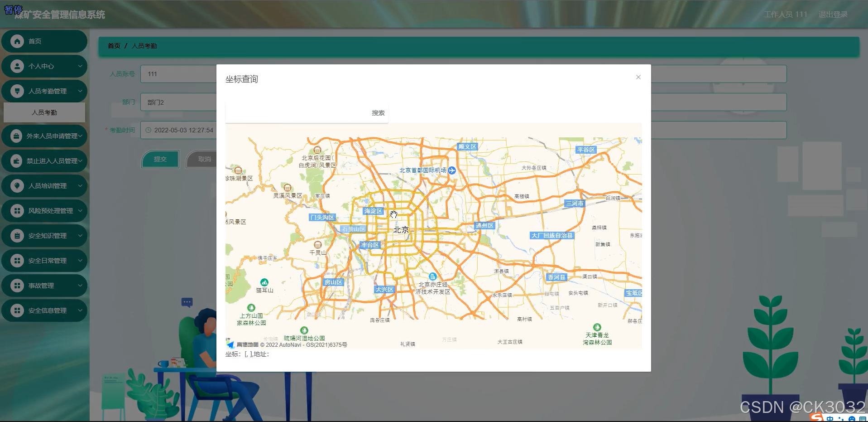Image resolution: width=868 pixels, height=422 pixels.
Task: Click the 搜索 search button in dialog
Action: [379, 113]
